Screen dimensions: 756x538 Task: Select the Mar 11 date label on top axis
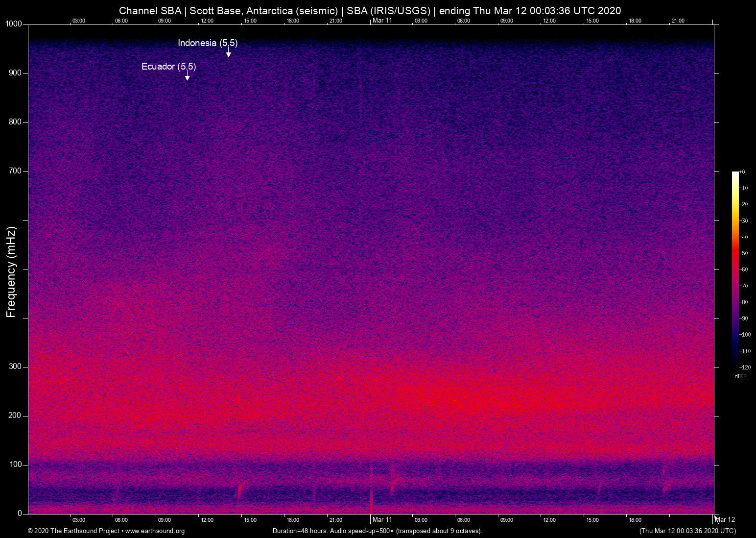(382, 21)
